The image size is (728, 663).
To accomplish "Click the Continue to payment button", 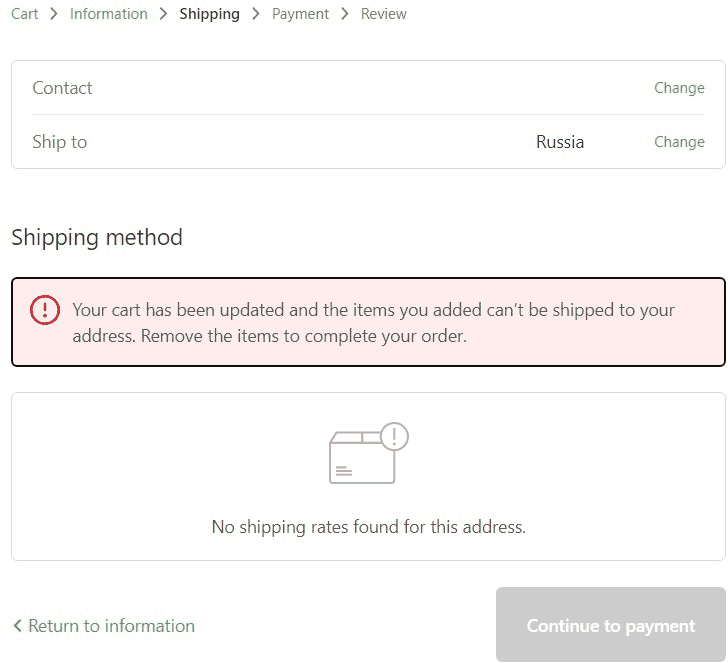I will 611,625.
